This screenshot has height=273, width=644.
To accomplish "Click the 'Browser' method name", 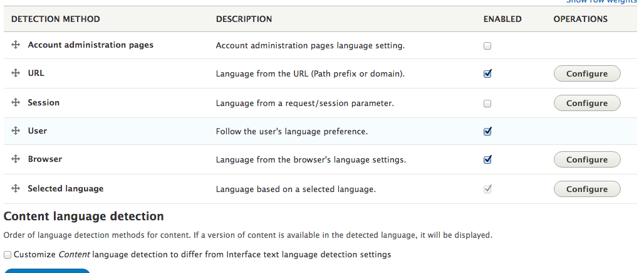I will pyautogui.click(x=44, y=159).
